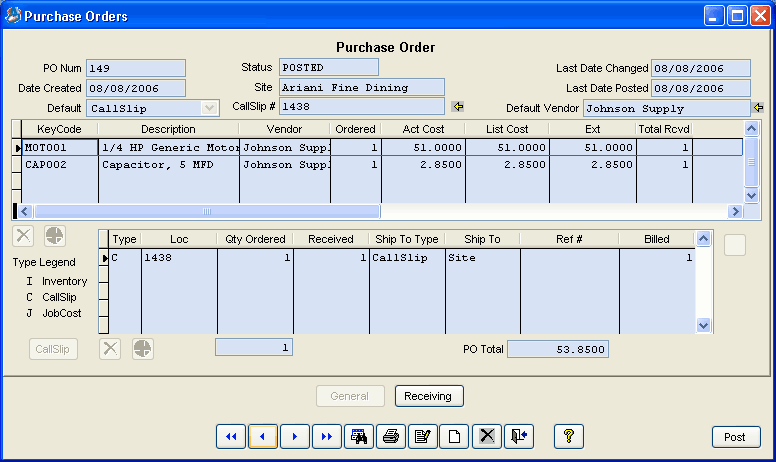Select the MOT001 keycode cell
The width and height of the screenshot is (776, 462).
click(60, 147)
